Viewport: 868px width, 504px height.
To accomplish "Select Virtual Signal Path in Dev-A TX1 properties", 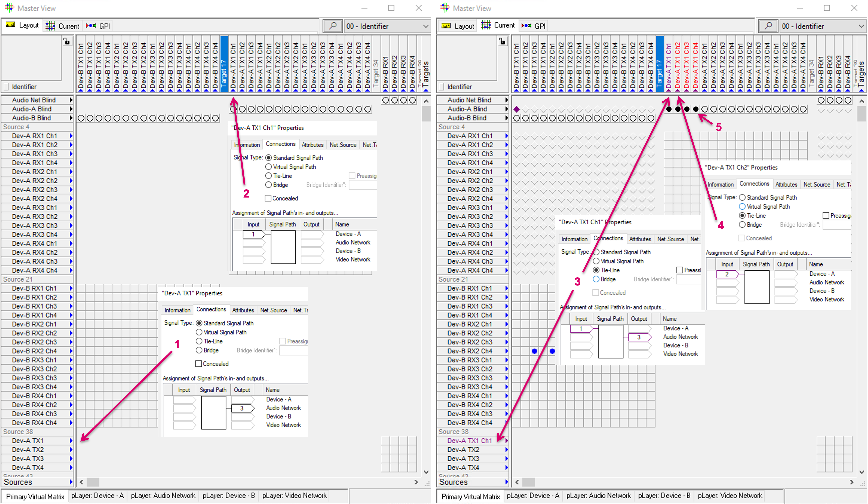I will coord(199,332).
